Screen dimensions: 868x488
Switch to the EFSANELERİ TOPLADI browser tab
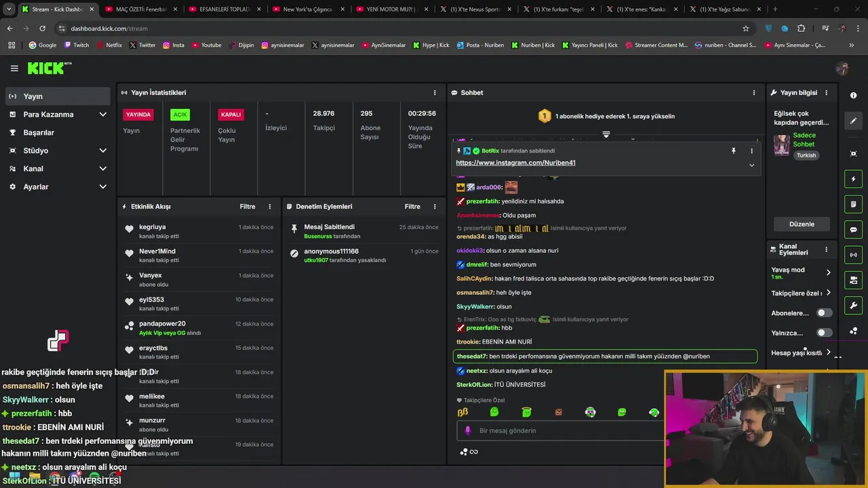[x=224, y=9]
